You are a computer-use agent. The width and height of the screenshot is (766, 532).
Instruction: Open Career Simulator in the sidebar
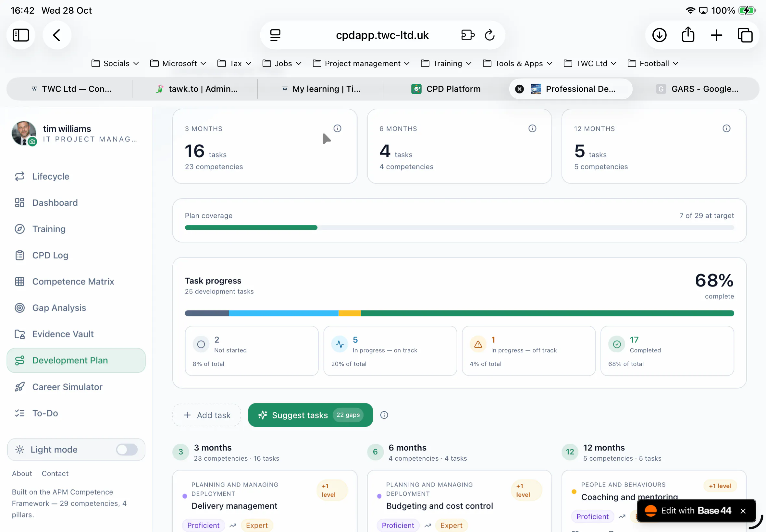pos(76,387)
